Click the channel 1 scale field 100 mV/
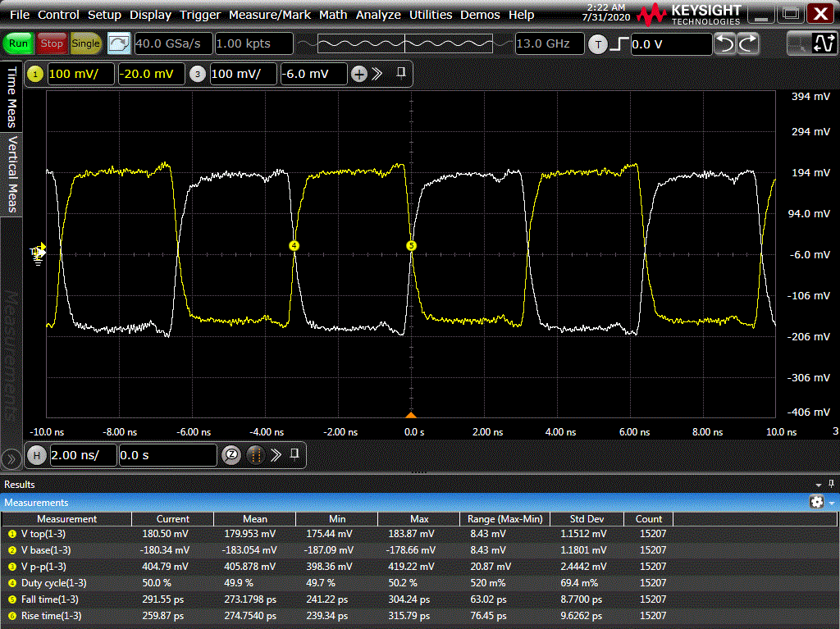840x629 pixels. point(81,74)
